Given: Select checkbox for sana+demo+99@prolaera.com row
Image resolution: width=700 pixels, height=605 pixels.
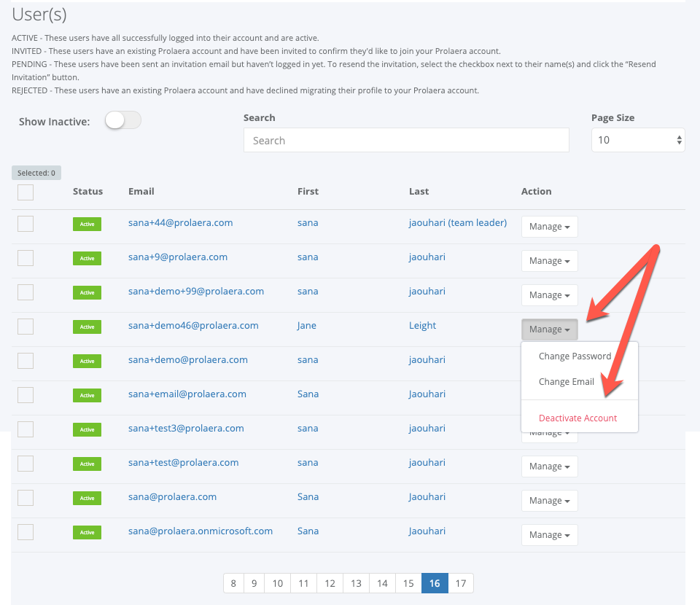Looking at the screenshot, I should tap(26, 292).
